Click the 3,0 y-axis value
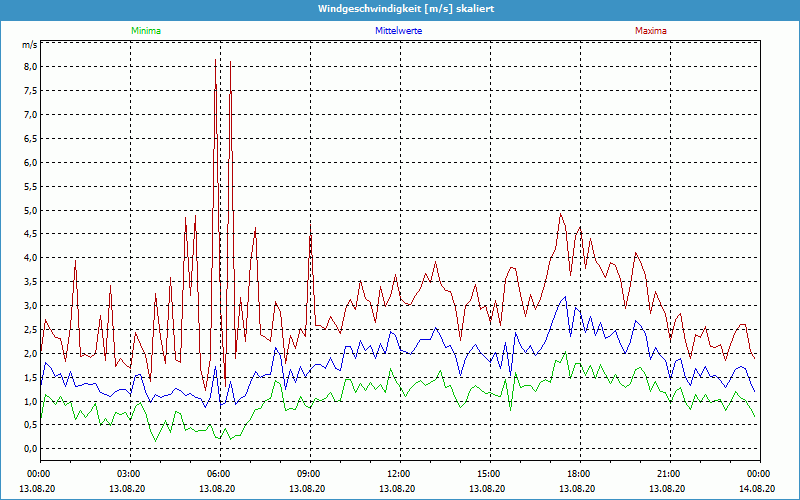The image size is (800, 500). click(x=31, y=306)
